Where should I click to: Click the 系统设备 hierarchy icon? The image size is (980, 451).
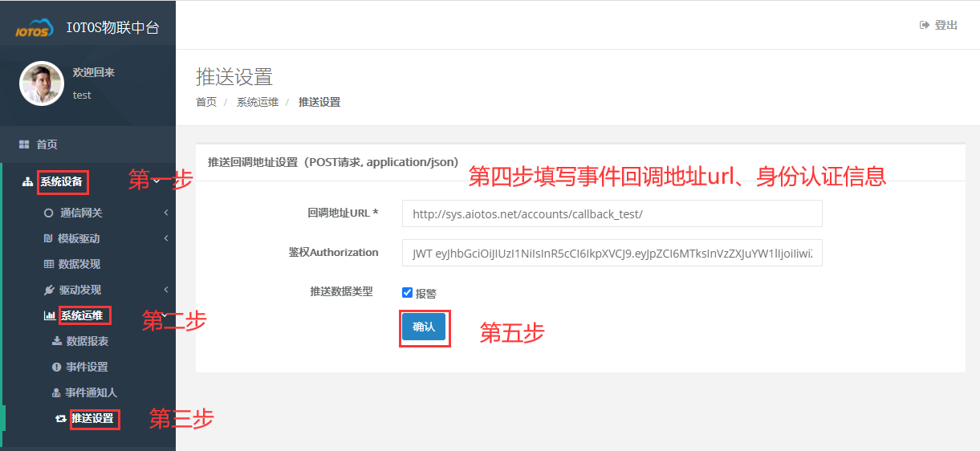click(27, 182)
